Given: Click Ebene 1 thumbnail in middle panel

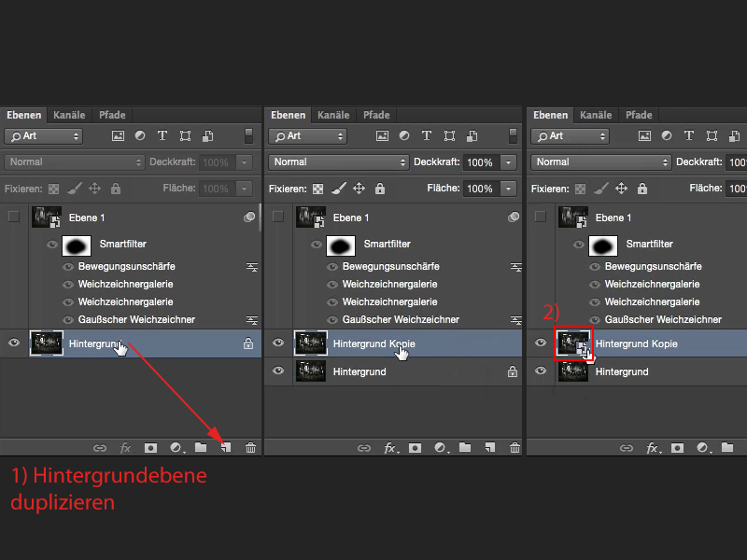Looking at the screenshot, I should click(x=311, y=217).
